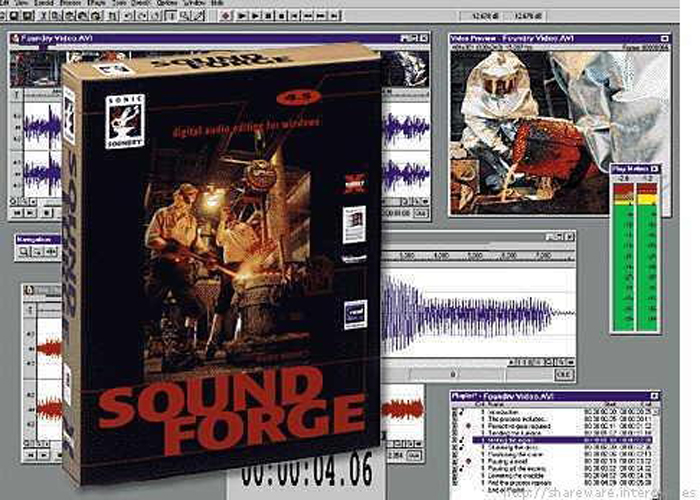Viewport: 700px width, 500px height.
Task: Click the right channel of the Play Meters
Action: [x=647, y=257]
